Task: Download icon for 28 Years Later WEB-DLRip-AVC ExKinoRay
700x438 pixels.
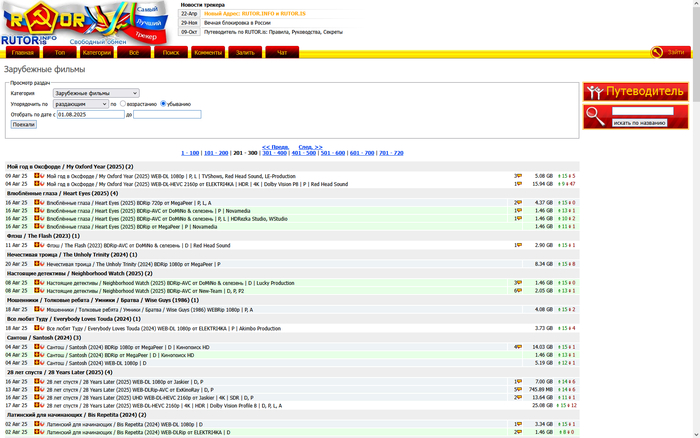Action: click(37, 389)
